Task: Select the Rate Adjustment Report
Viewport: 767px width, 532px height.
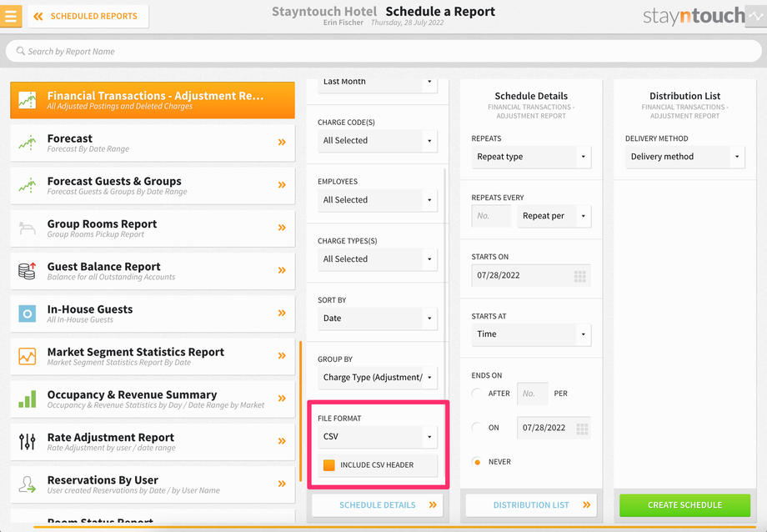Action: pyautogui.click(x=153, y=441)
